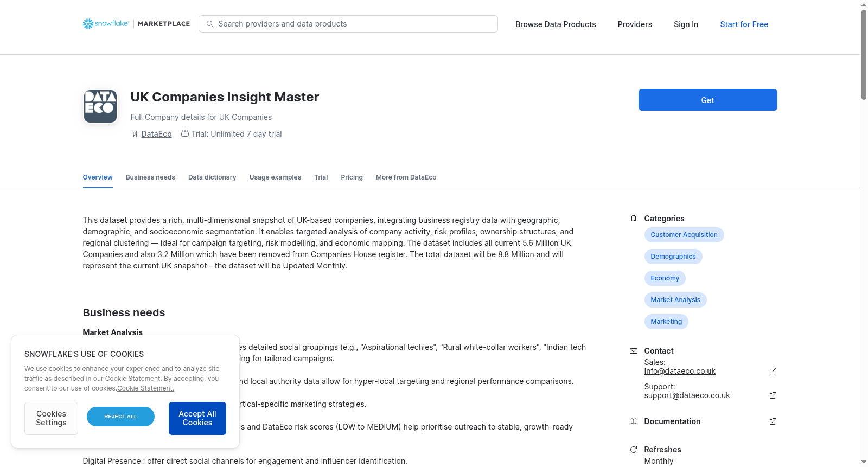Viewport: 868px width, 467px height.
Task: Email support@dataeco.co.uk support link
Action: pyautogui.click(x=687, y=395)
